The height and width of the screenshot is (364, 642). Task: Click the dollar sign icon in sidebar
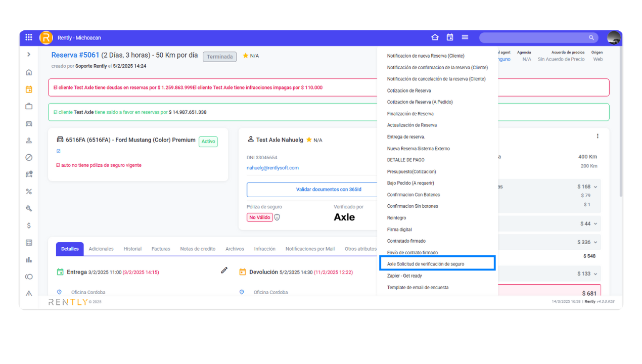pyautogui.click(x=29, y=225)
